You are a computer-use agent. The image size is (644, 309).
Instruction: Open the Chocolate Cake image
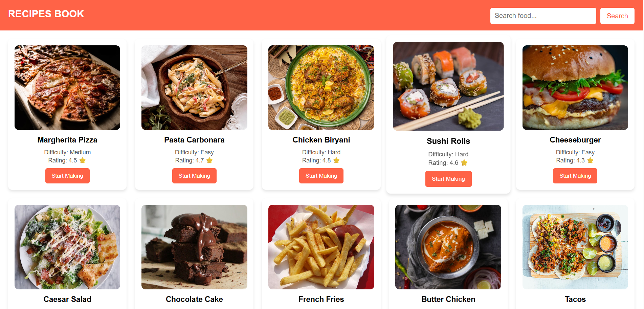coord(194,247)
